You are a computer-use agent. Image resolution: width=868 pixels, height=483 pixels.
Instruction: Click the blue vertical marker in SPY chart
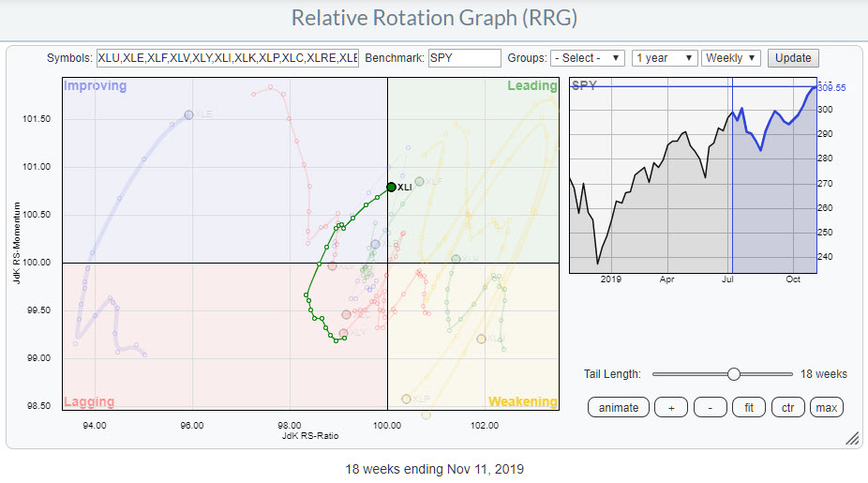(732, 175)
